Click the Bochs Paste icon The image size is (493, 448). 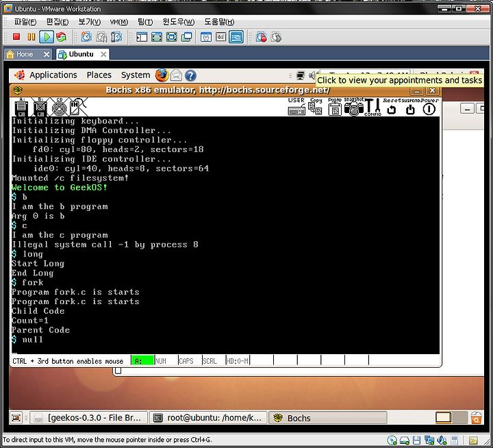click(x=335, y=107)
